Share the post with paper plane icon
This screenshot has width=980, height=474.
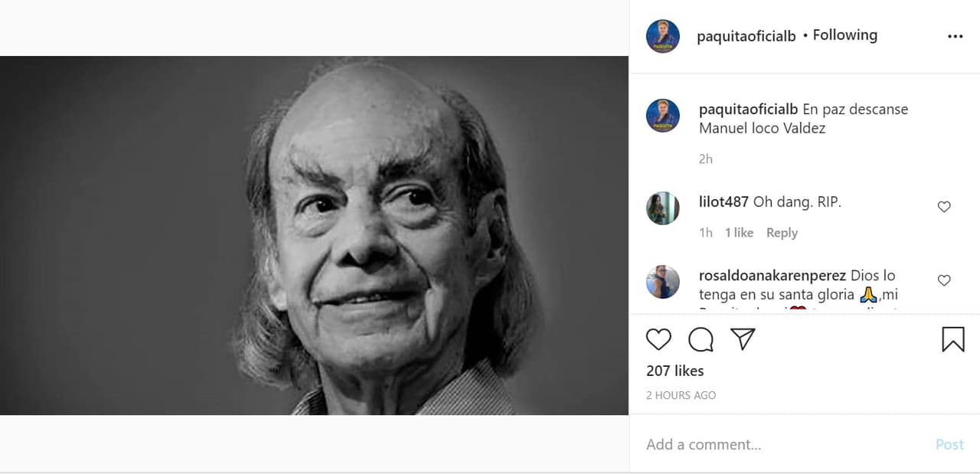point(743,339)
